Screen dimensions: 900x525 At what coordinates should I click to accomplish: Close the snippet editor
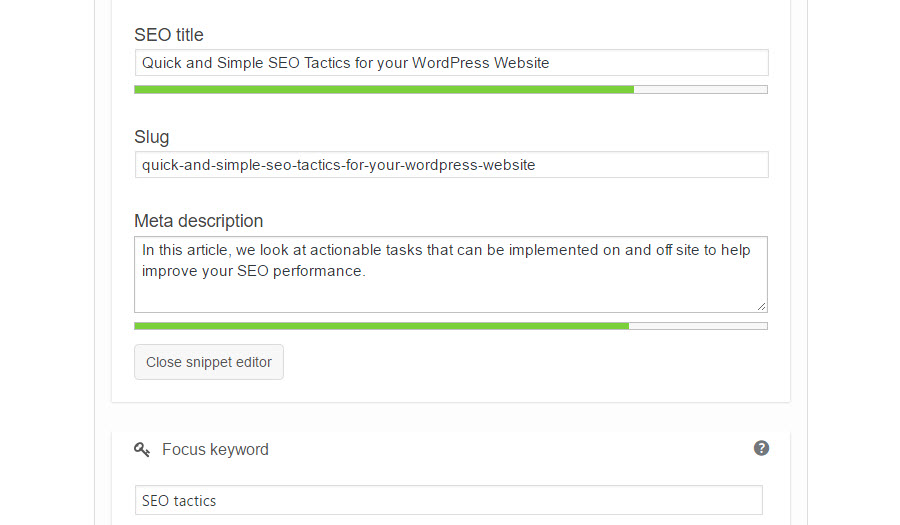pos(209,362)
